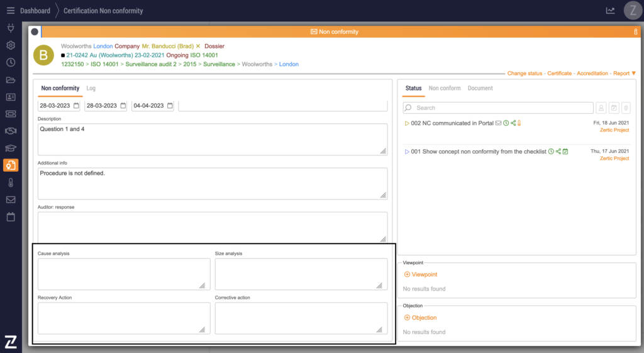Image resolution: width=644 pixels, height=353 pixels.
Task: Open the date picker for 04-04-2023
Action: pyautogui.click(x=170, y=106)
